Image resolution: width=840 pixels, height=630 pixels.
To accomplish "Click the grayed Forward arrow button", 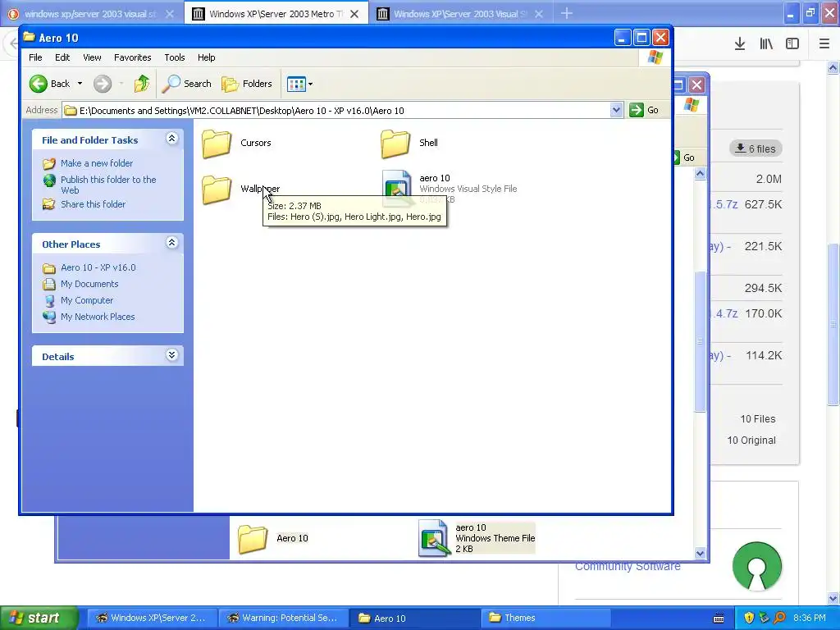I will (103, 84).
